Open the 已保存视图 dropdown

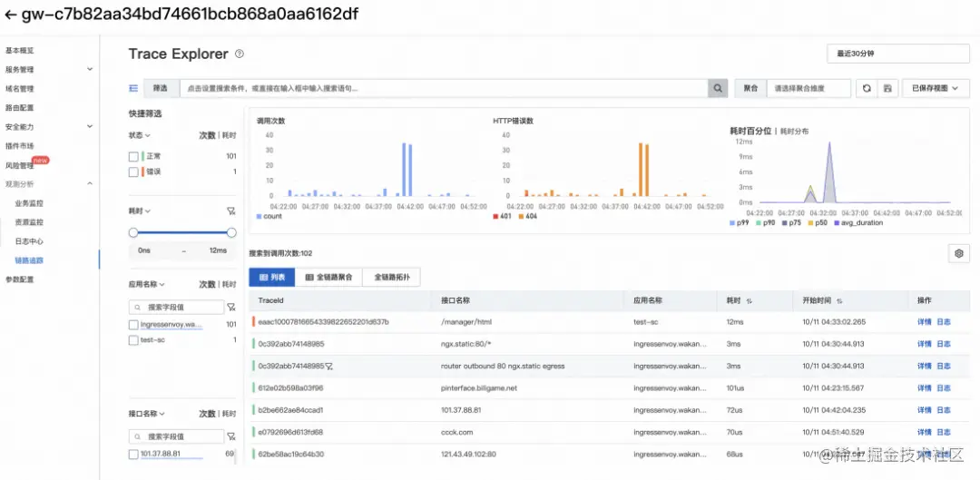[x=936, y=89]
